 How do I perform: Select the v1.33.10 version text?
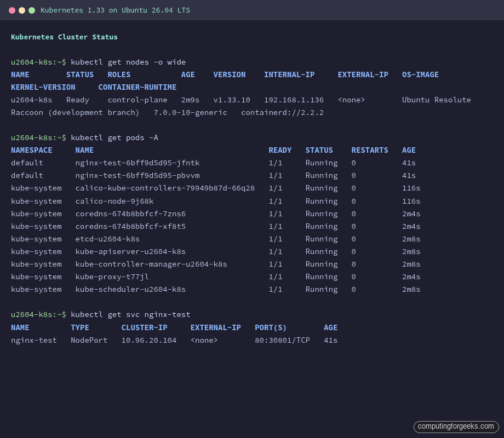(230, 100)
